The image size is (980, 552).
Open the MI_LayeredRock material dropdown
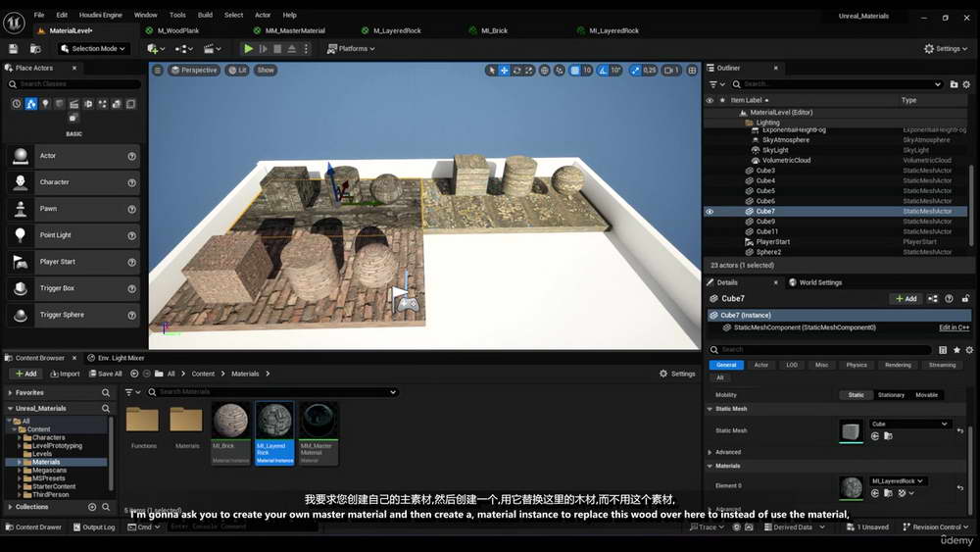coord(898,481)
